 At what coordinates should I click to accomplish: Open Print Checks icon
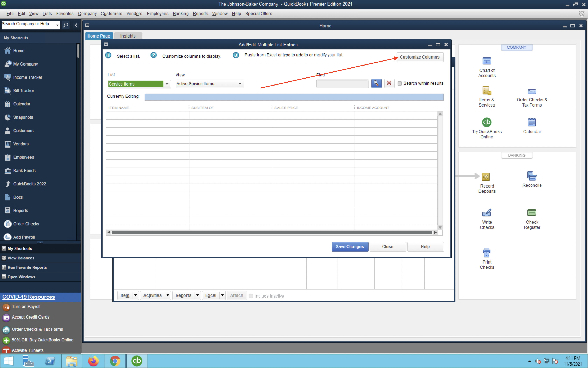(487, 253)
